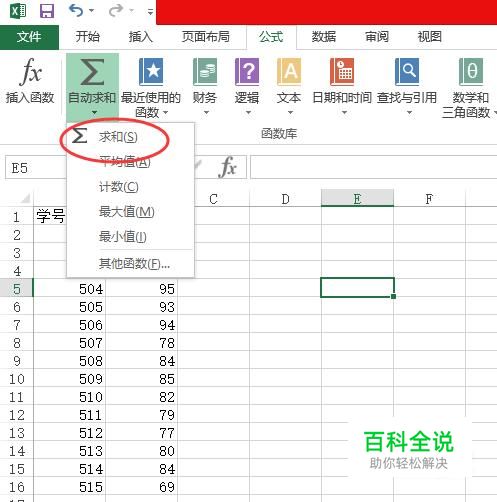Expand the 逻辑 dropdown arrow

[x=248, y=113]
